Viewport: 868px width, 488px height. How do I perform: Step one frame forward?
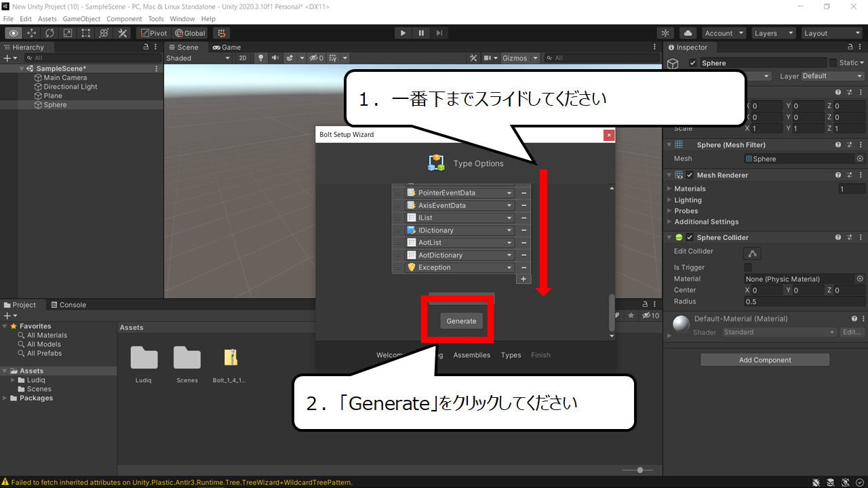pos(440,33)
